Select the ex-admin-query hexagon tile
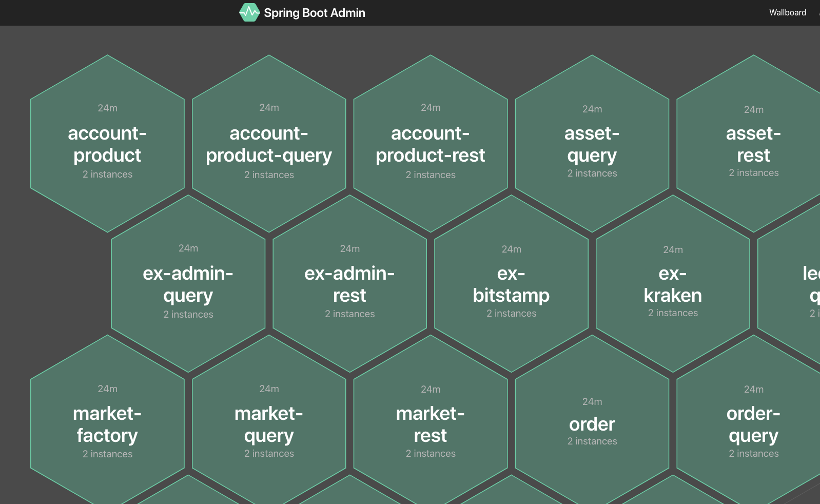The image size is (820, 504). pos(188,284)
